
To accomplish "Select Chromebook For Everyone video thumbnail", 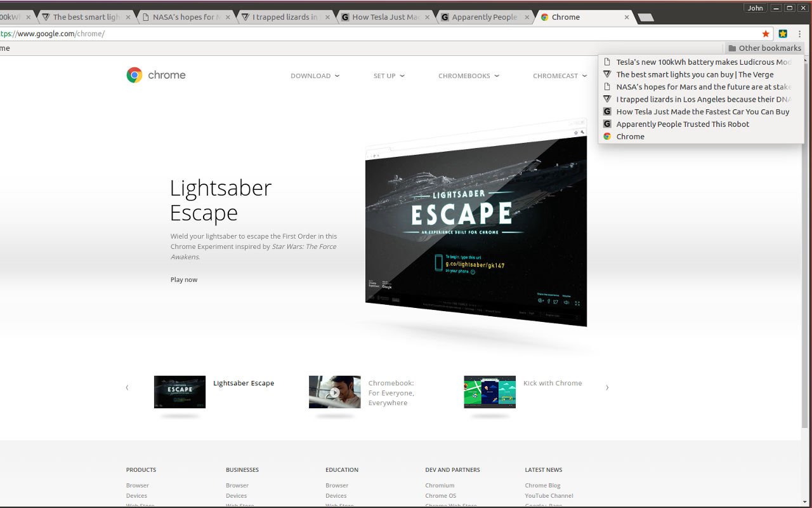I will pos(334,392).
